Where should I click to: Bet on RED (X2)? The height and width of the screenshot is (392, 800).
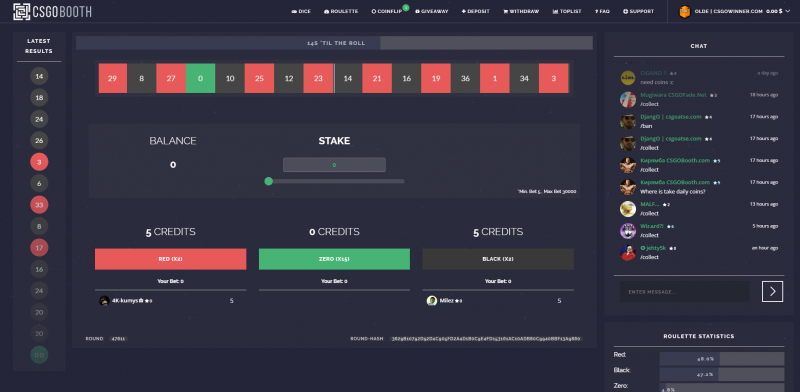170,259
